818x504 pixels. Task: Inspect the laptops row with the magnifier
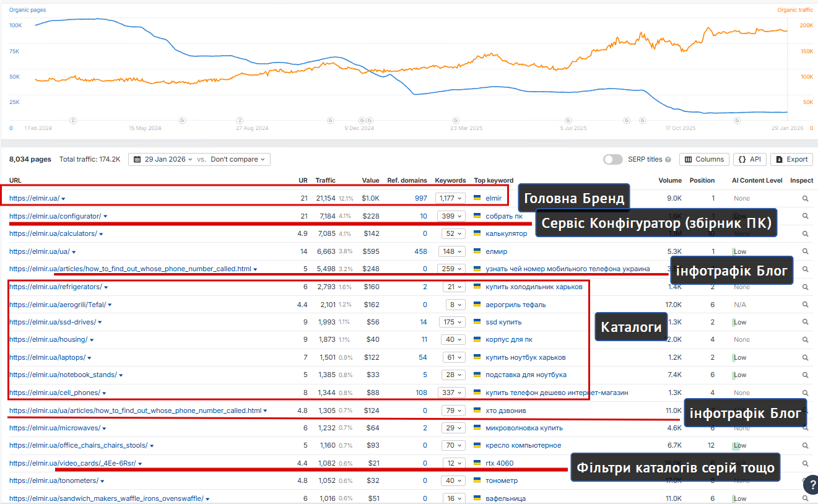tap(805, 357)
